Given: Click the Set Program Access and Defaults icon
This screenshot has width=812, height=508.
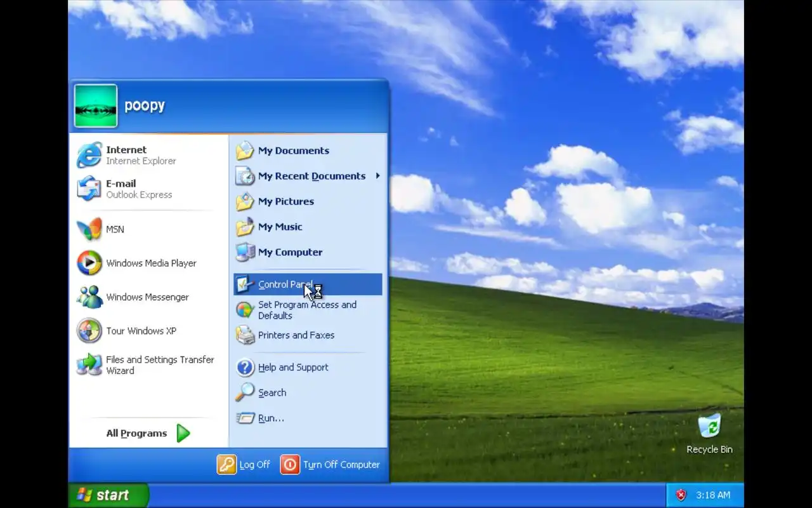Looking at the screenshot, I should coord(245,310).
